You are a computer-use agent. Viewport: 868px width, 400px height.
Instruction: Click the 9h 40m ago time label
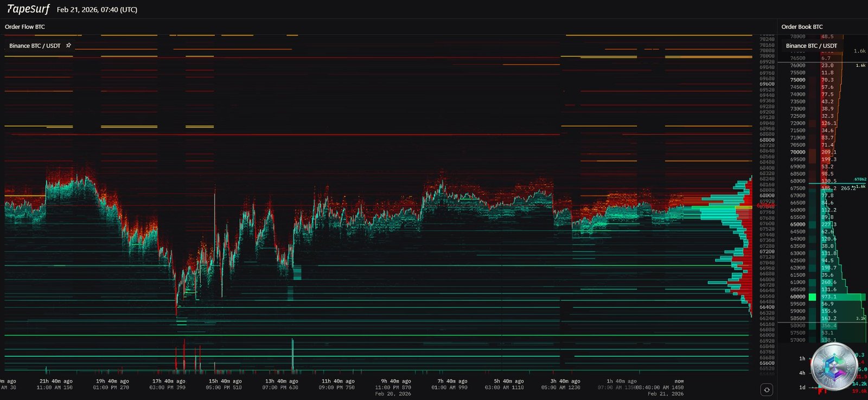(395, 381)
